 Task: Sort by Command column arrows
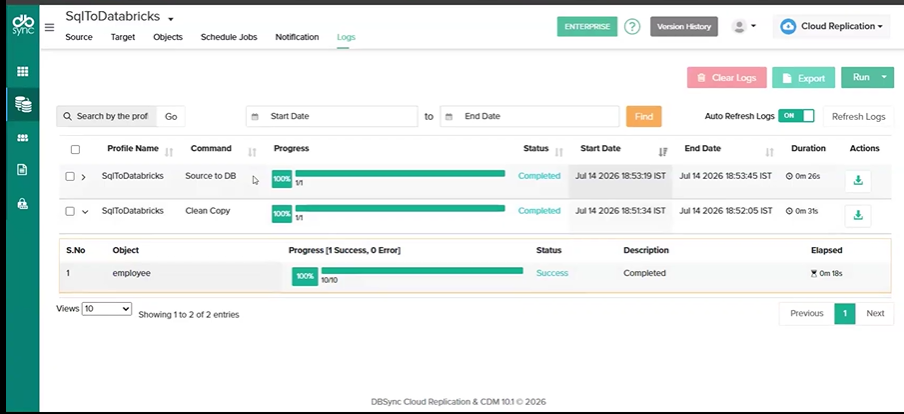(x=252, y=152)
